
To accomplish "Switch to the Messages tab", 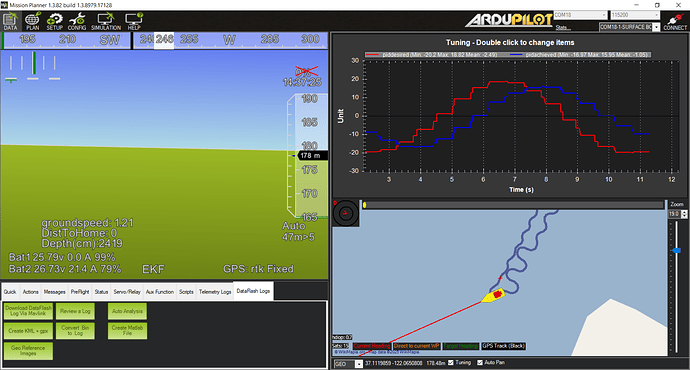I will [55, 292].
